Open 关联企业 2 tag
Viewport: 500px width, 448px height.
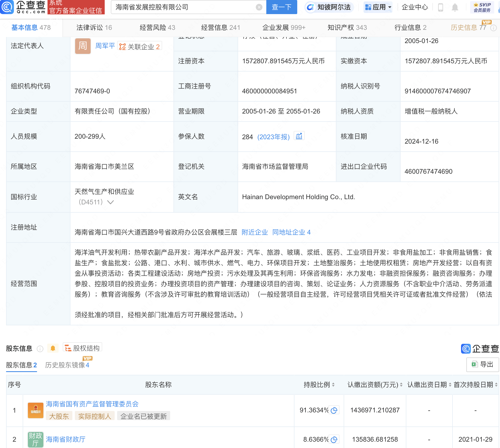(140, 46)
